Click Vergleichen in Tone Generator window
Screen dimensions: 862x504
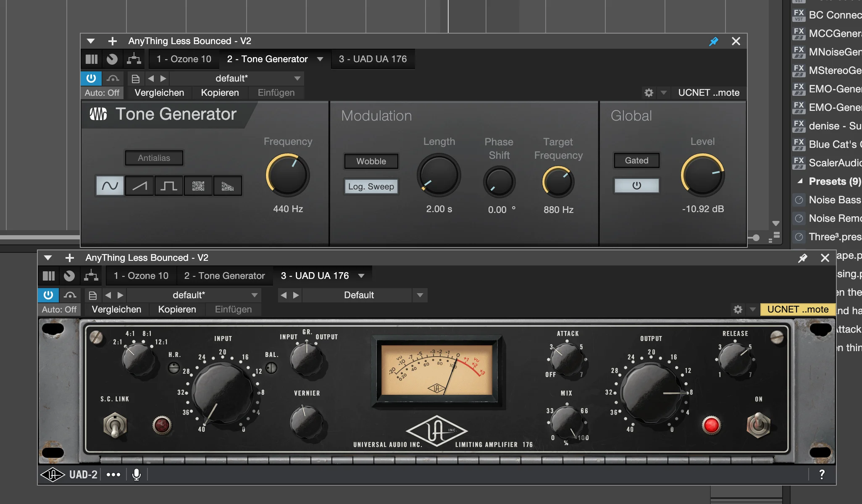159,92
